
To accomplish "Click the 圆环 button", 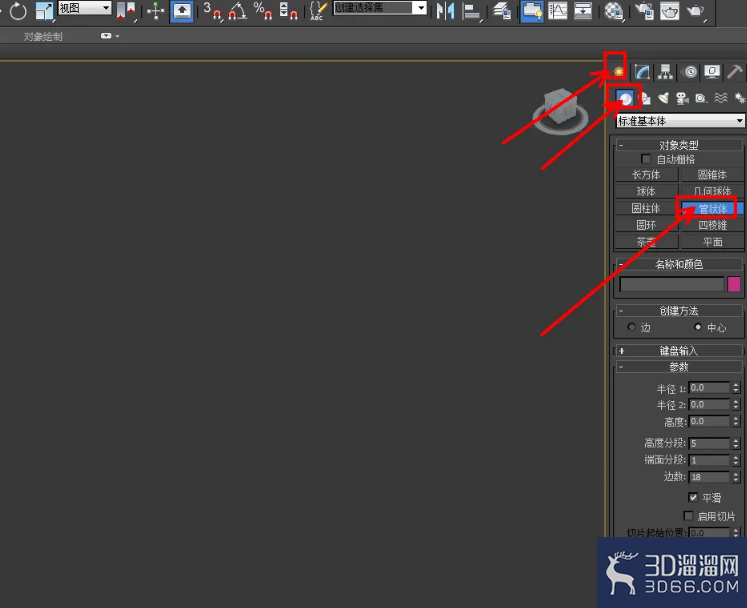I will [646, 225].
